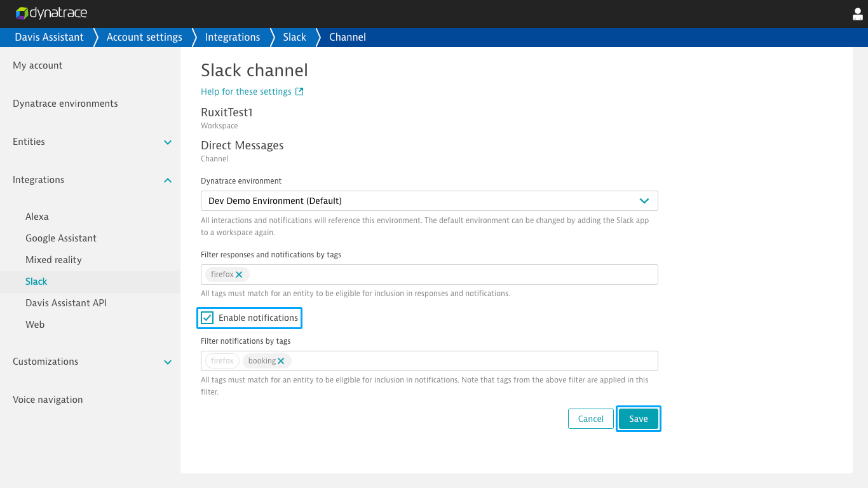Open Mixed reality integration
The height and width of the screenshot is (488, 868).
click(53, 260)
